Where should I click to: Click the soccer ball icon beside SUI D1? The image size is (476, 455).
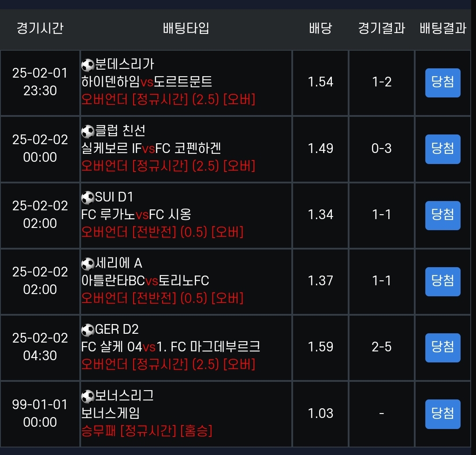click(88, 198)
